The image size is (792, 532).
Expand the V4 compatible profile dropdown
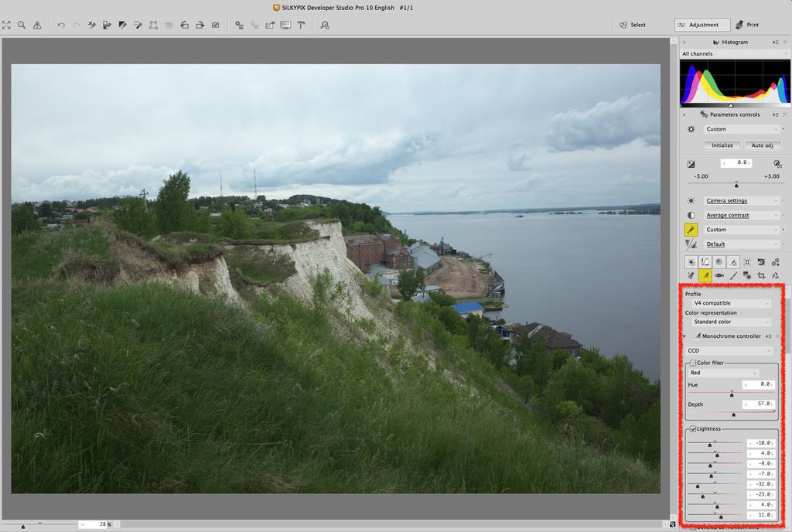[730, 303]
